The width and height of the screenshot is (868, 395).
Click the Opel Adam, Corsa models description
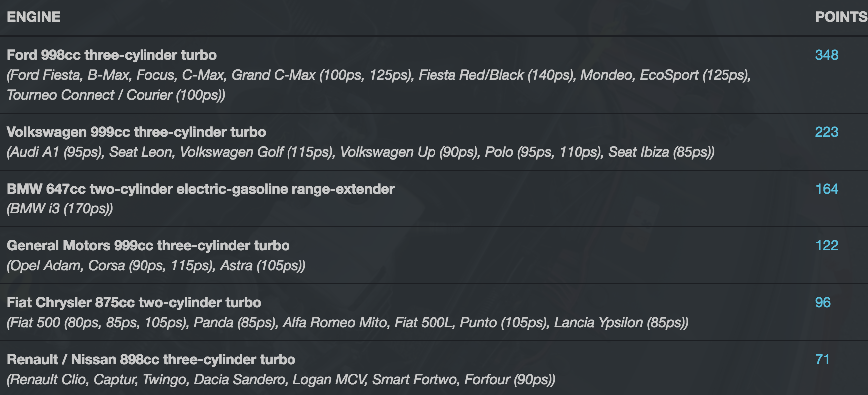(x=156, y=265)
